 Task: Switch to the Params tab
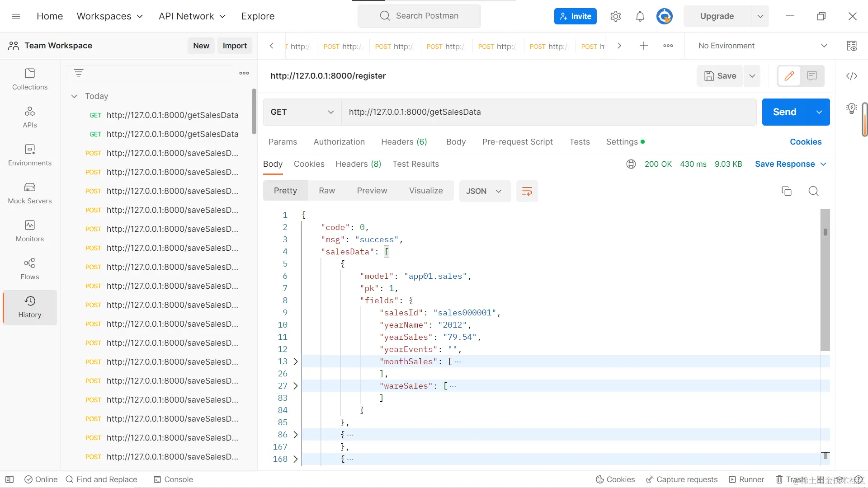click(283, 142)
